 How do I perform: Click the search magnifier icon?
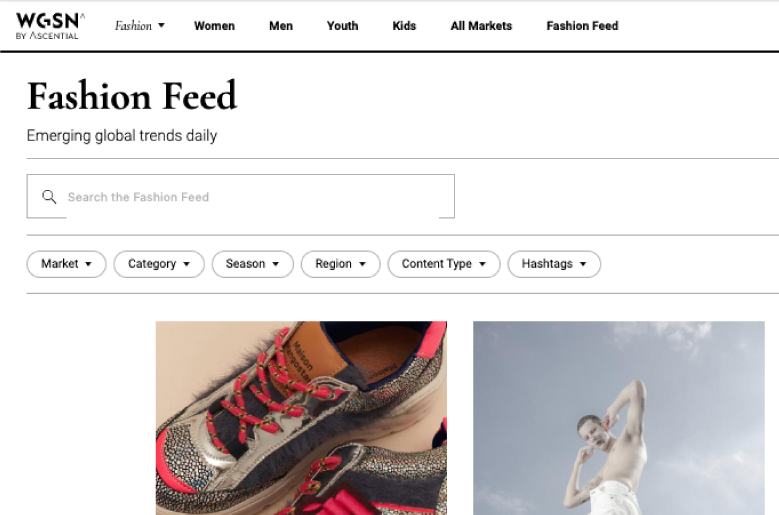pos(49,197)
